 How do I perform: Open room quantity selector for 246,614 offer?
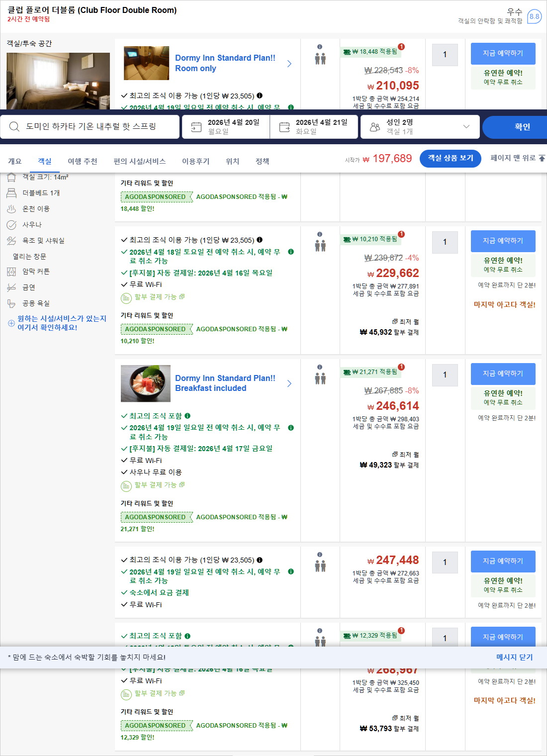[445, 375]
